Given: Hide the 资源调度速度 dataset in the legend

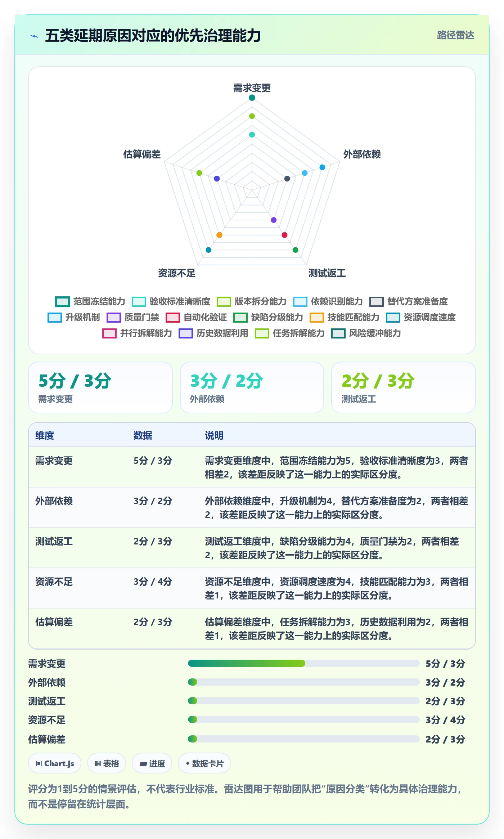Looking at the screenshot, I should tap(421, 317).
